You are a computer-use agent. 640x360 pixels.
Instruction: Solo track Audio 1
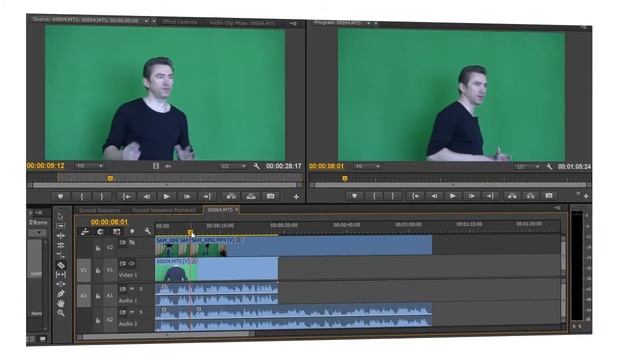(141, 289)
